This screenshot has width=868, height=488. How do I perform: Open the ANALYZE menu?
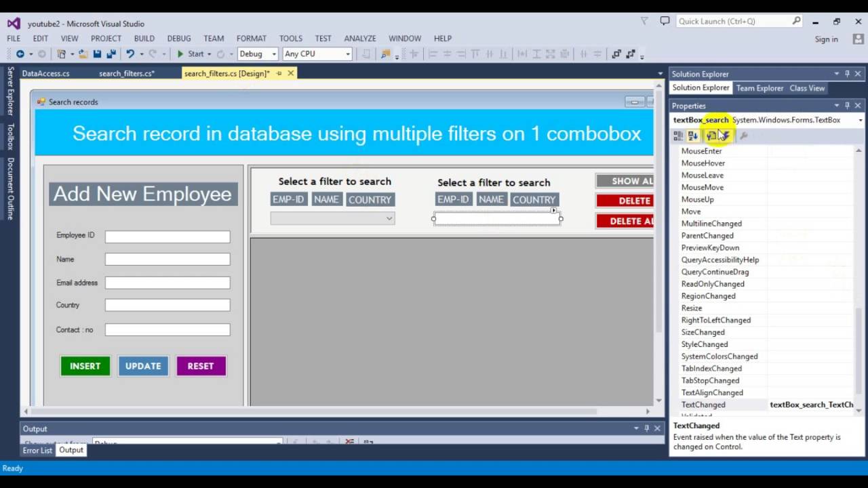360,39
